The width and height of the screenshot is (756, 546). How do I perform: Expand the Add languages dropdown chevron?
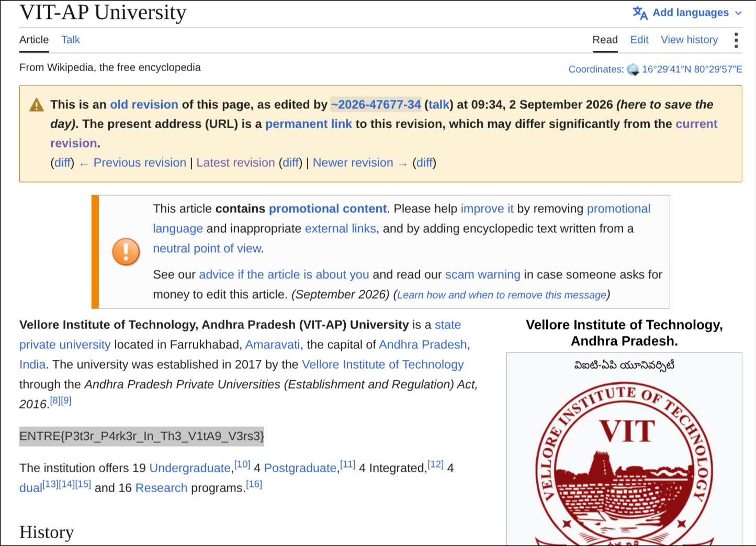click(738, 13)
